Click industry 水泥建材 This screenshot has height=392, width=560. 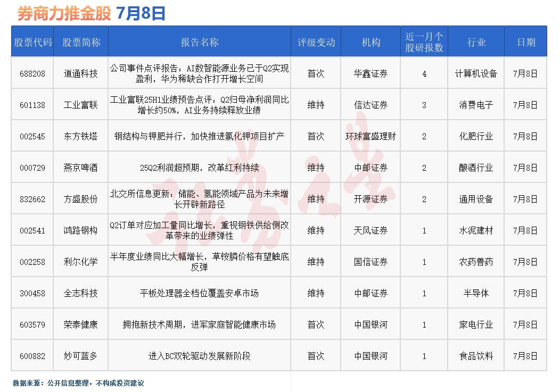pyautogui.click(x=476, y=231)
